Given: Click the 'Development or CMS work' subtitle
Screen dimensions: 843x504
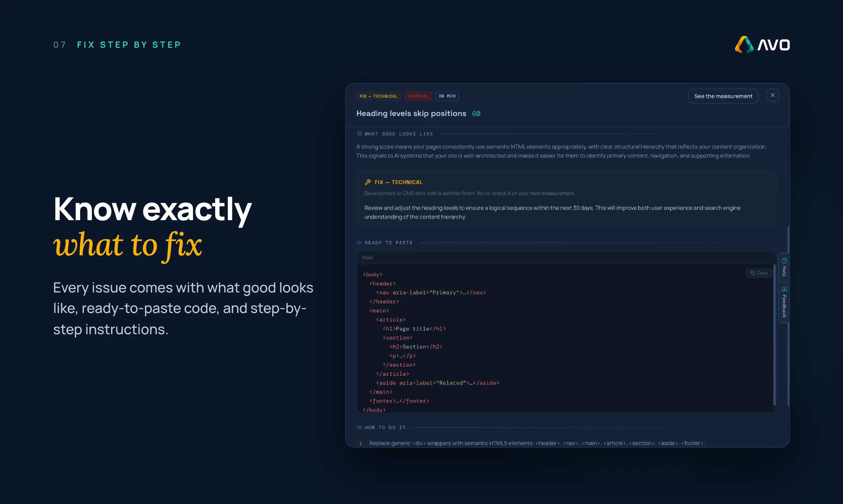Looking at the screenshot, I should point(470,193).
